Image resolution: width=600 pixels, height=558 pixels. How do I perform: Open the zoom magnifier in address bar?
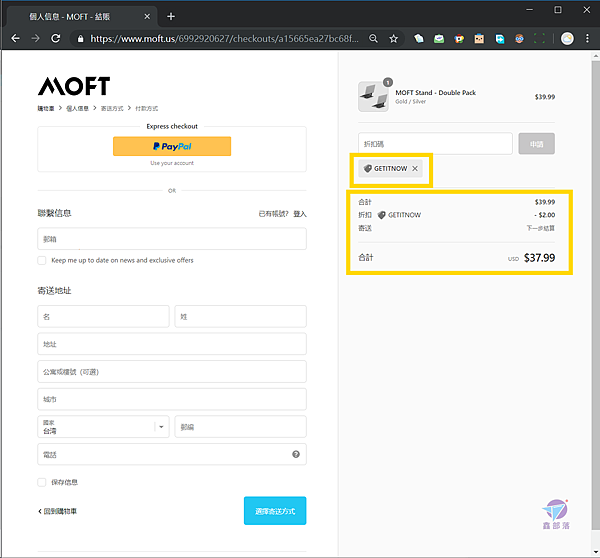point(373,39)
